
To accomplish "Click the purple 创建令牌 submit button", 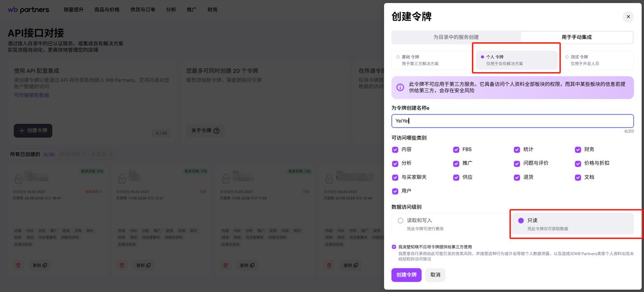I will (x=407, y=275).
